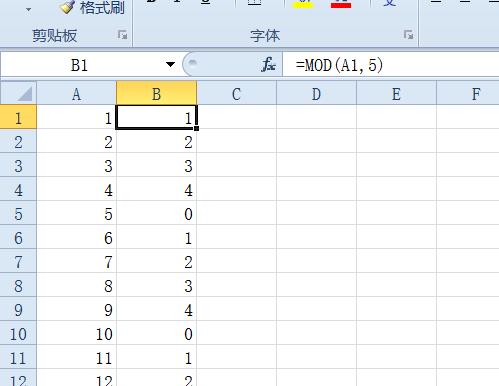Select cell A4 containing 4
This screenshot has width=499, height=386.
click(x=76, y=189)
